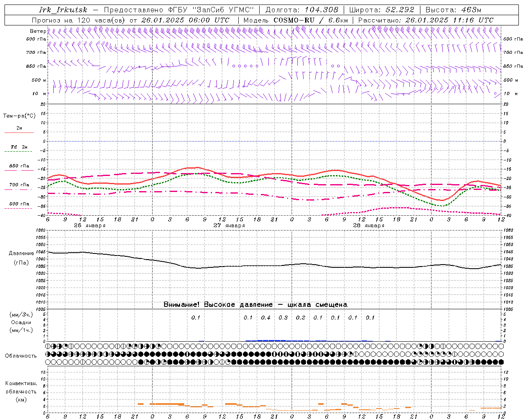
Task: Click the 850 гПа legend under Тем-ра
Action: [19, 166]
